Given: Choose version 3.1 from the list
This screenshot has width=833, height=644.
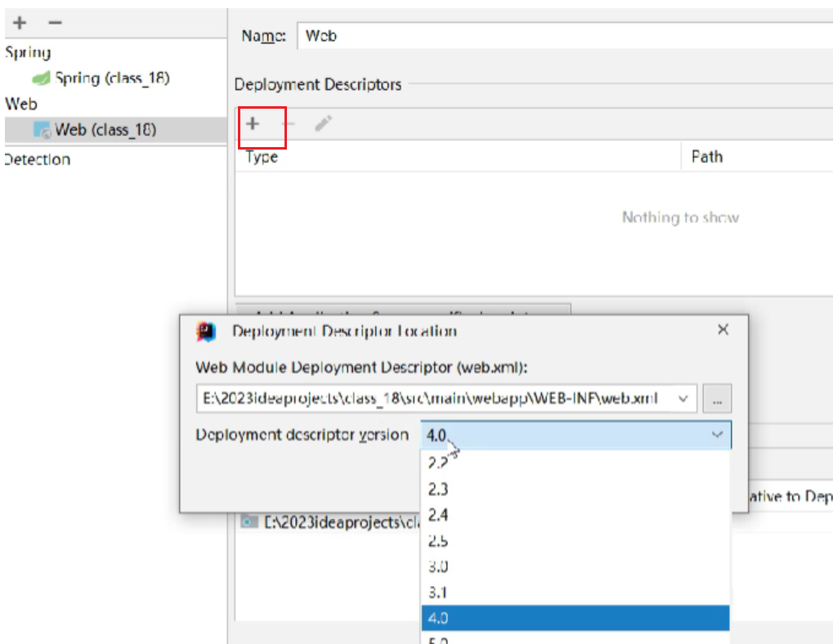Looking at the screenshot, I should (x=575, y=592).
